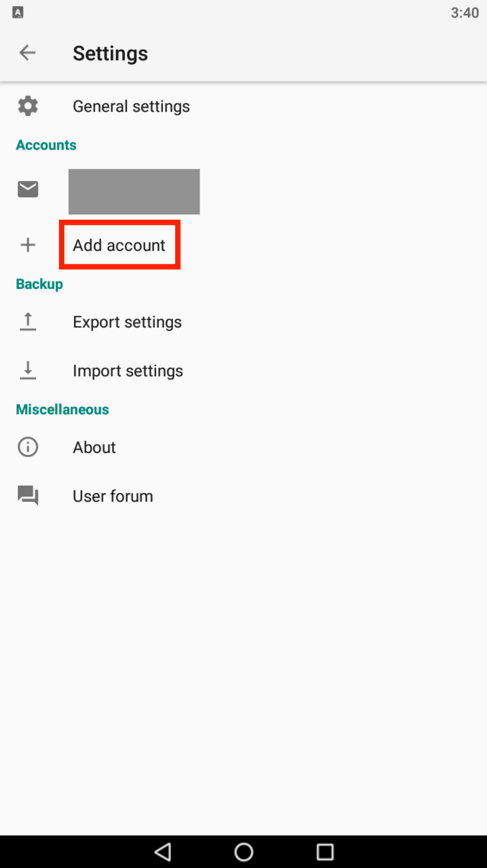Tap the back arrow in the Settings header
Viewport: 487px width, 868px height.
tap(27, 53)
